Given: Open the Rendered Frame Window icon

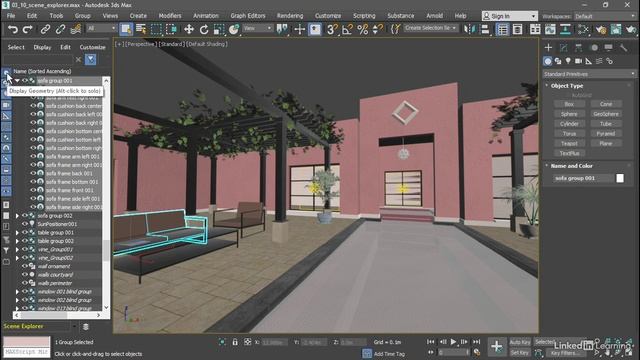Looking at the screenshot, I should 616,29.
